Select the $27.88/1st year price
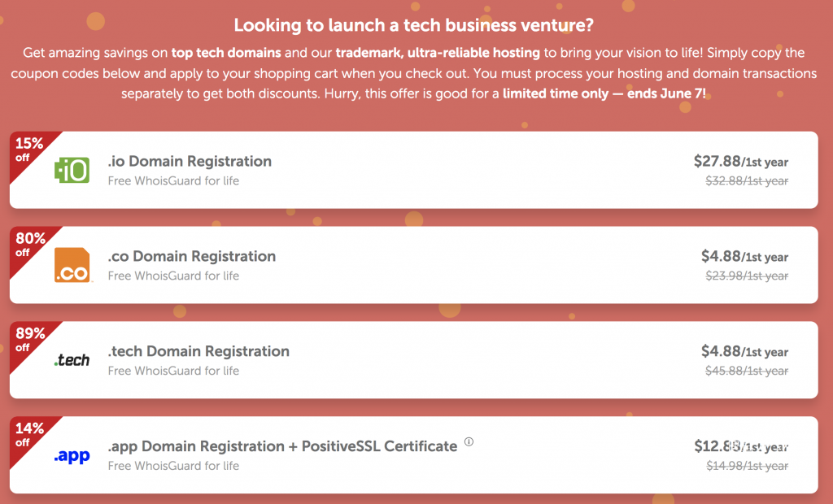 point(741,161)
